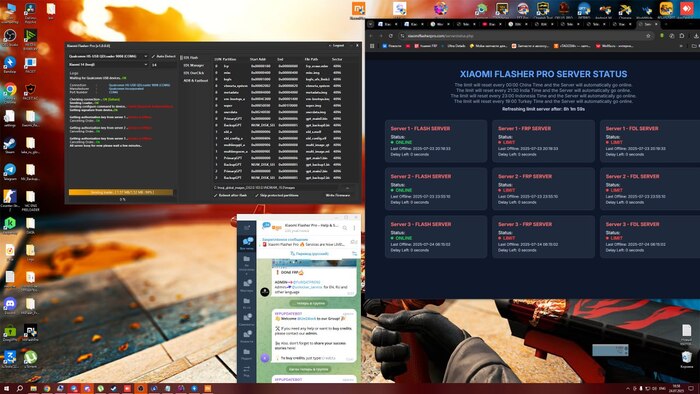Click the orange sending loader progress bar
Image resolution: width=700 pixels, height=394 pixels.
click(x=121, y=192)
